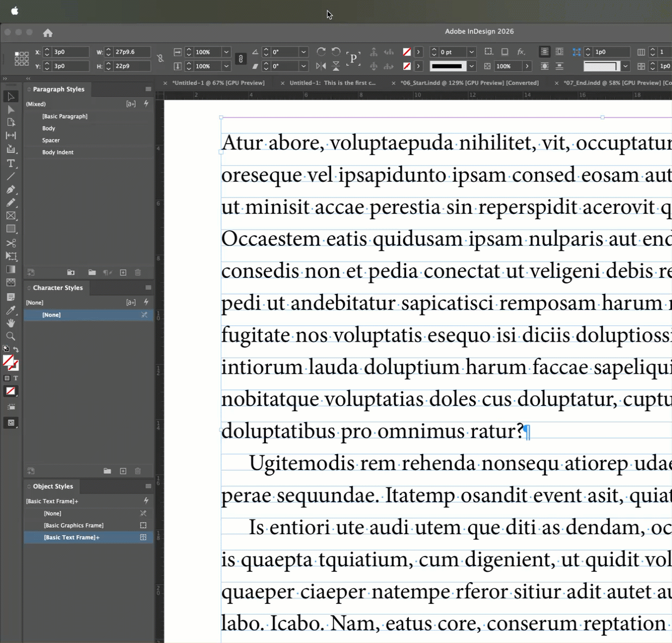The image size is (672, 643).
Task: Select the Line tool
Action: coord(11,176)
